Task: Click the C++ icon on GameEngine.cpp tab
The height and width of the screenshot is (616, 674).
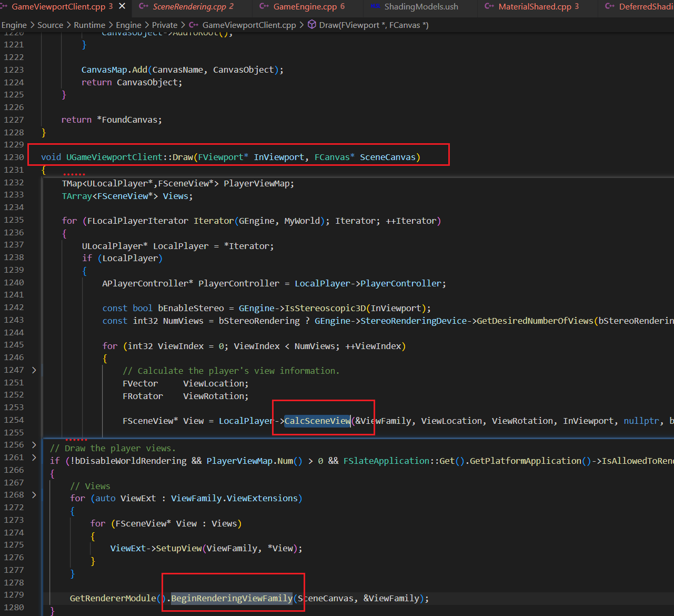Action: [x=264, y=6]
